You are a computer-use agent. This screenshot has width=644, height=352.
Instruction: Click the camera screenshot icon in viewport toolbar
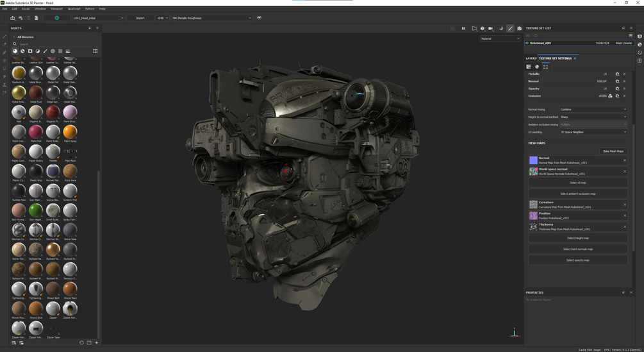point(519,28)
